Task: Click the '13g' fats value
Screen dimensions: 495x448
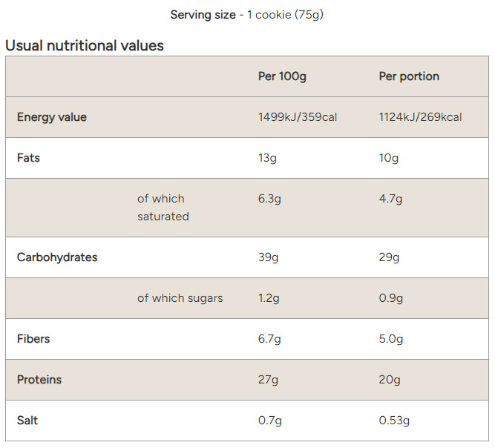Action: [268, 158]
